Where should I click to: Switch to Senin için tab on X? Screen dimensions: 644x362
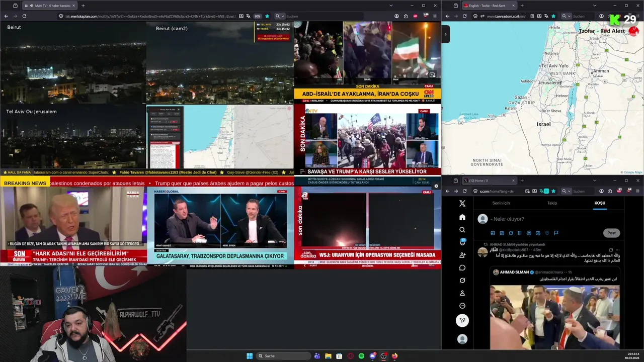(x=501, y=203)
